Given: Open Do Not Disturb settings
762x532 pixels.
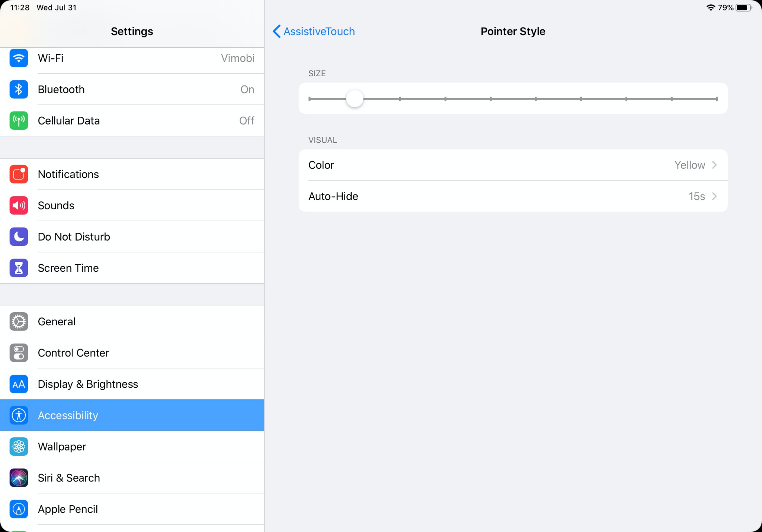Looking at the screenshot, I should click(132, 236).
